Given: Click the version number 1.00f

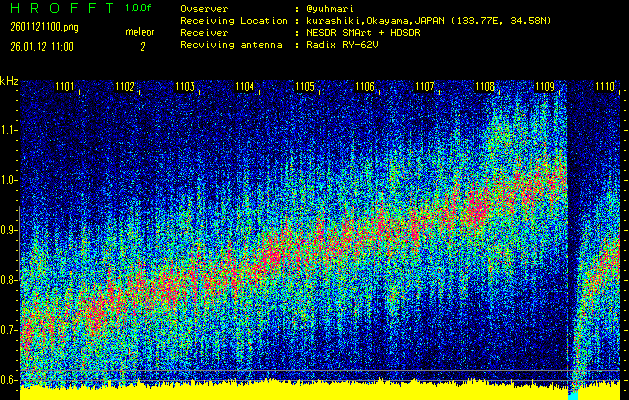Looking at the screenshot, I should tap(139, 8).
